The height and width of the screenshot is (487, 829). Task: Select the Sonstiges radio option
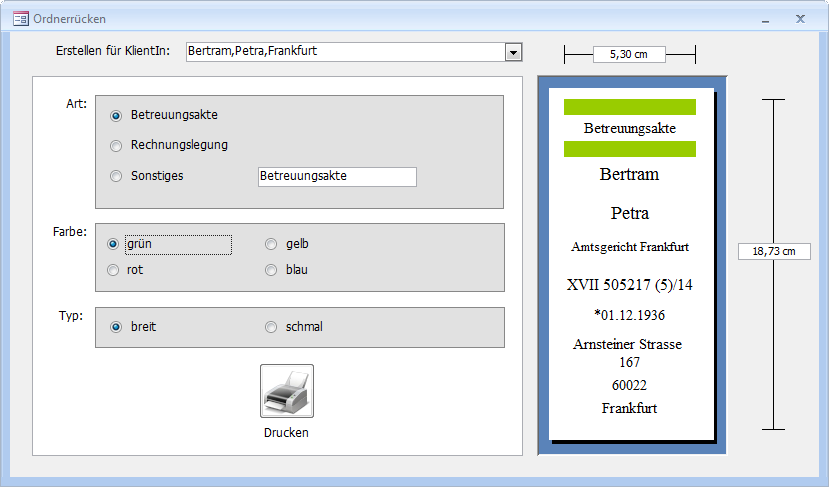116,176
